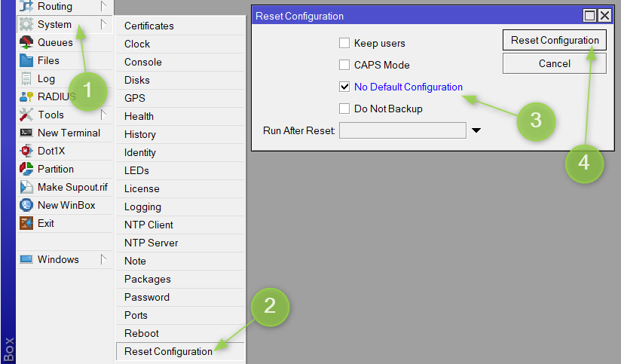Open the Files folder icon
This screenshot has height=364, width=621.
(x=26, y=61)
